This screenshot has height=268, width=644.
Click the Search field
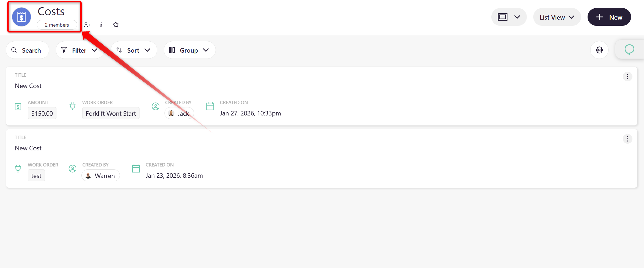pos(27,50)
